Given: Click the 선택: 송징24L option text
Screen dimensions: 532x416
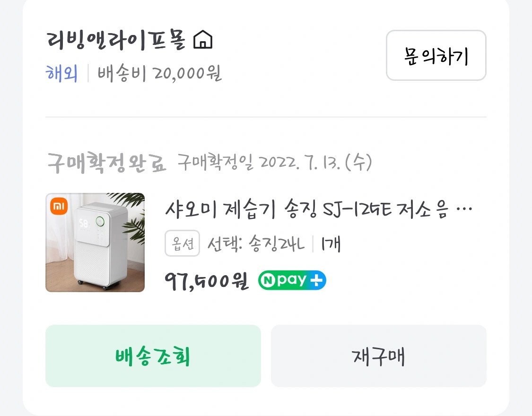Looking at the screenshot, I should [256, 244].
